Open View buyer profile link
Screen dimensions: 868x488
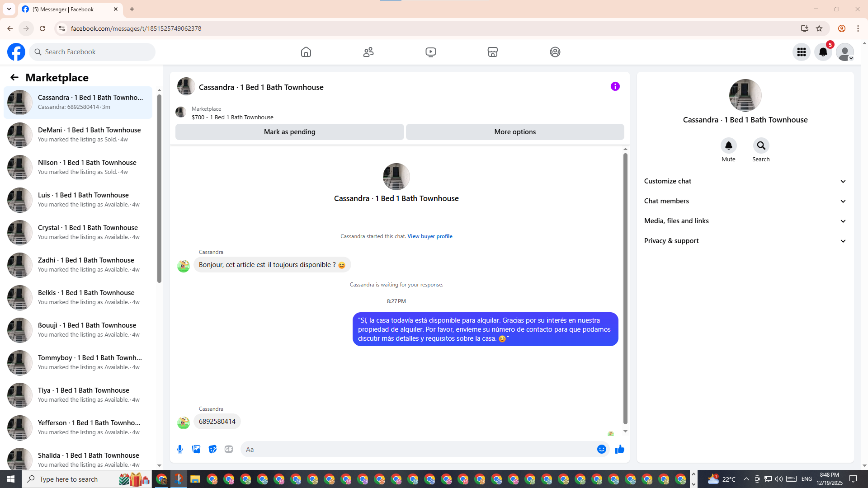[x=429, y=236]
